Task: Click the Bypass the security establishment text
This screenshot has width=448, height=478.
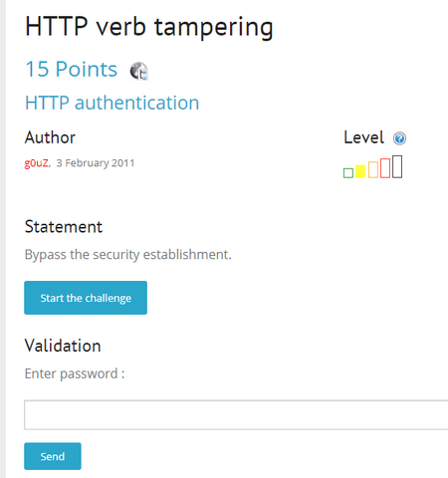Action: coord(128,255)
